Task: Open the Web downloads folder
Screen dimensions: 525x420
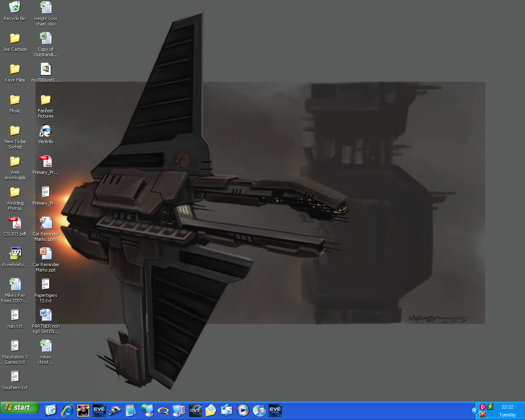Action: 15,167
